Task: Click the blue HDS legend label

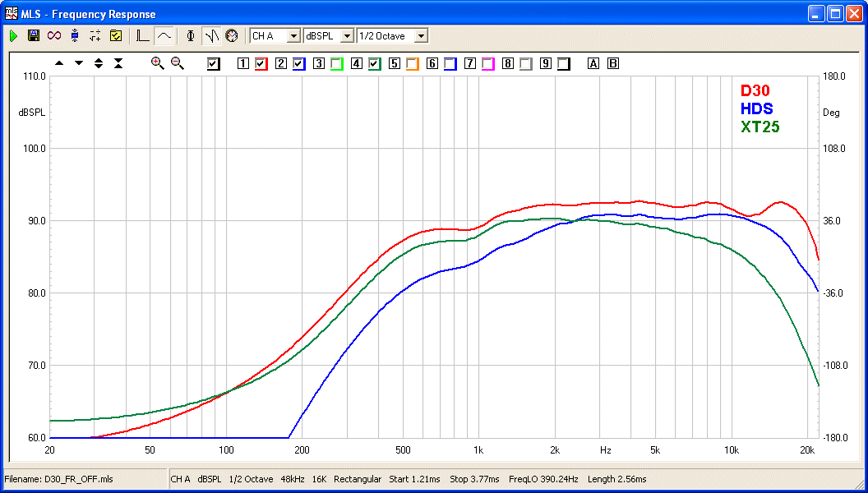Action: pos(757,108)
